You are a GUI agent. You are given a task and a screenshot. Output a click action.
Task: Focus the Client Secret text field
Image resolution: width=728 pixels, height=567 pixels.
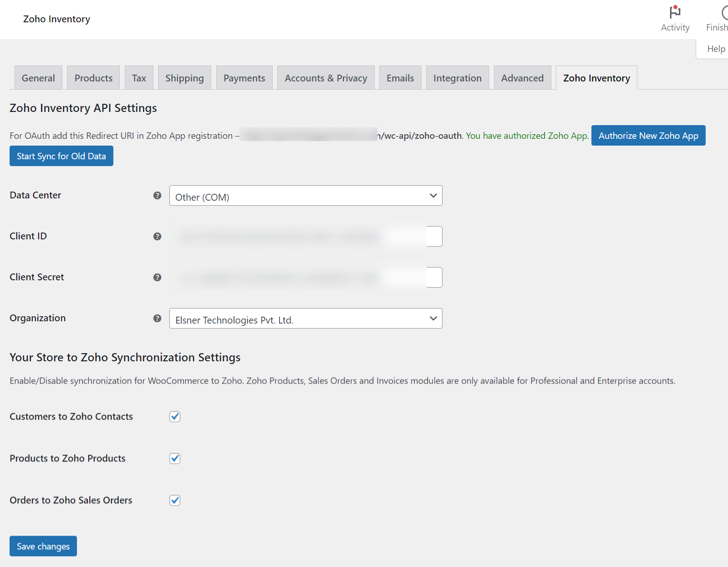point(305,278)
